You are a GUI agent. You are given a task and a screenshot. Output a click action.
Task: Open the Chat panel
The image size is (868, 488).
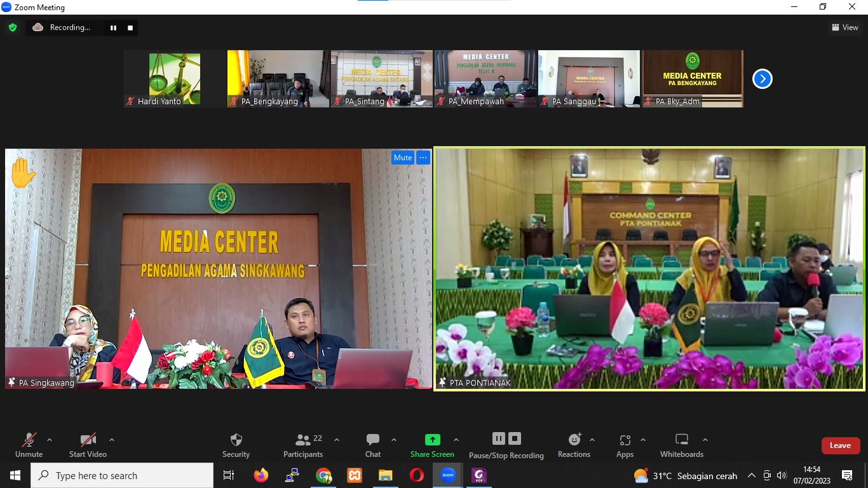[373, 445]
